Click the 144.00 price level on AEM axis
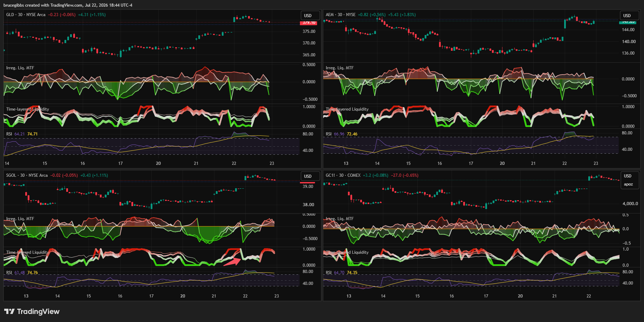Image resolution: width=644 pixels, height=322 pixels. tap(628, 30)
